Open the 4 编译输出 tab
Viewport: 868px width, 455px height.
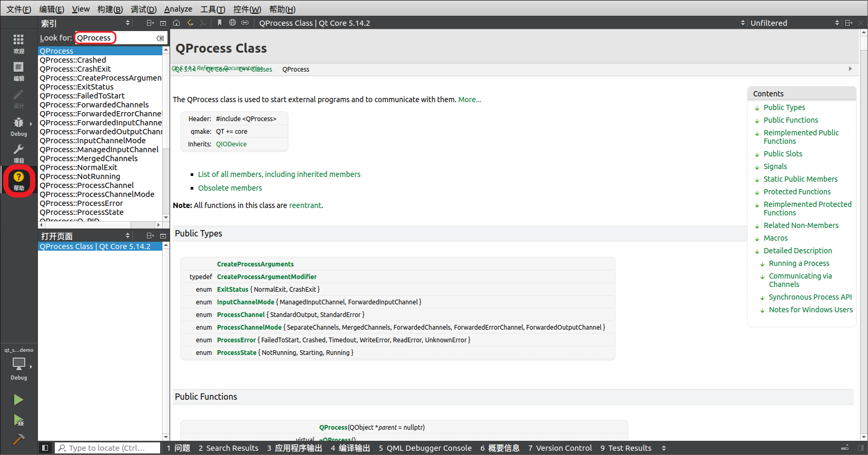(x=350, y=448)
